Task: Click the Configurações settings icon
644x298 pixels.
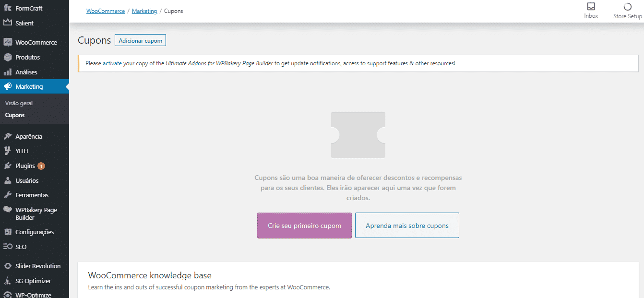Action: (x=8, y=232)
